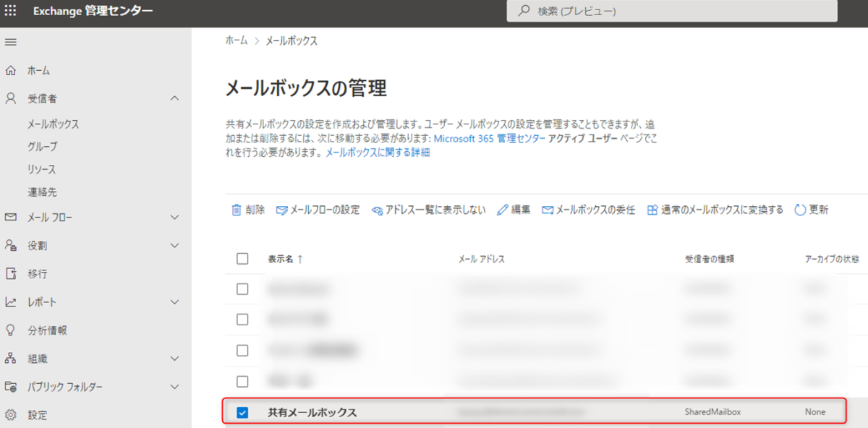Click the search box at top

673,11
